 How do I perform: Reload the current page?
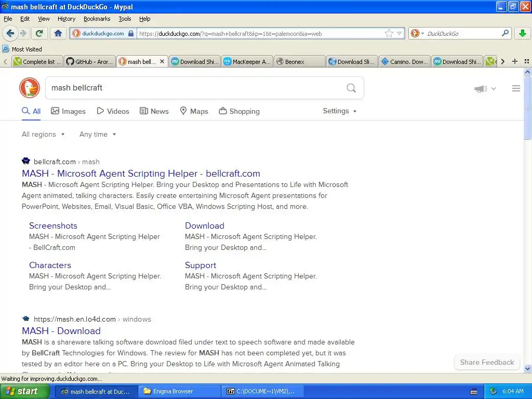pyautogui.click(x=39, y=33)
